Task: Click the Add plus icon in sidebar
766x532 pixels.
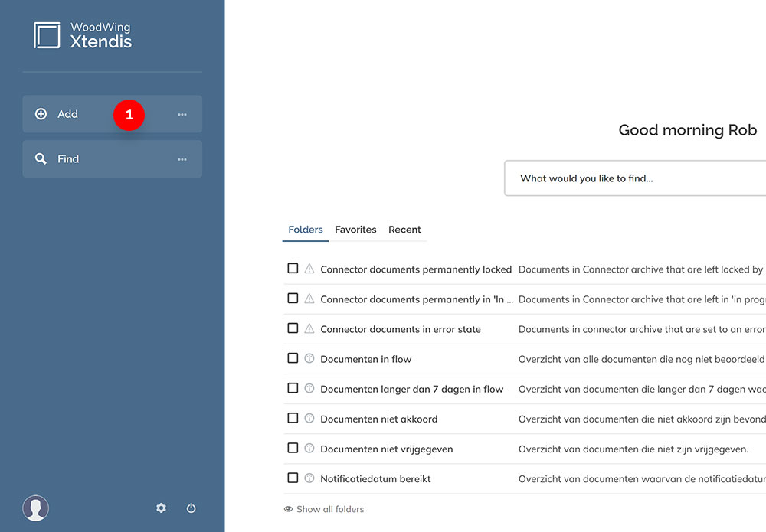Action: (41, 113)
